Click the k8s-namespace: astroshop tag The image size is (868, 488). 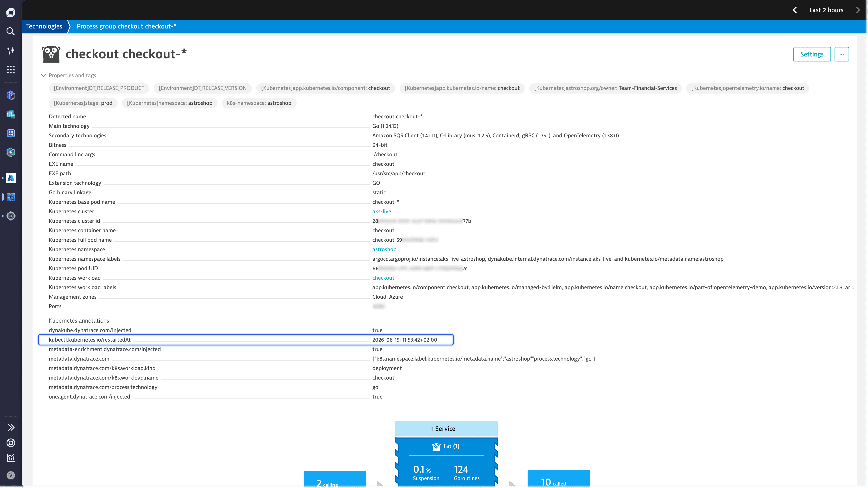[259, 103]
